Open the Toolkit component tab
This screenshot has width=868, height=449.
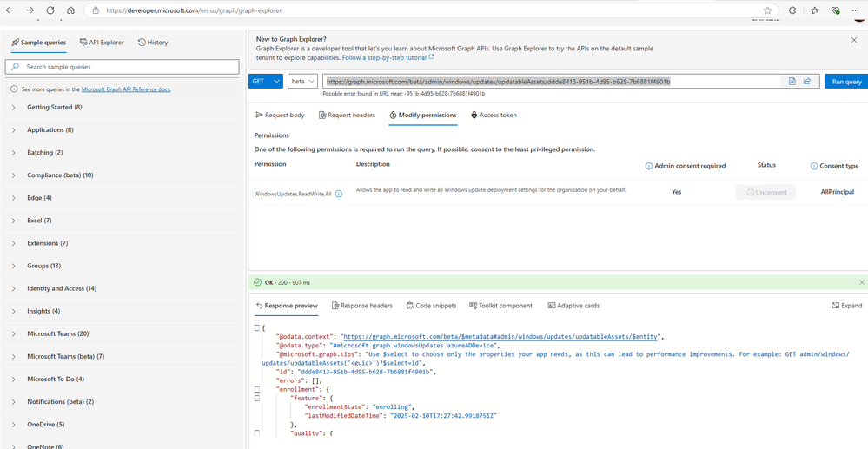(x=500, y=306)
